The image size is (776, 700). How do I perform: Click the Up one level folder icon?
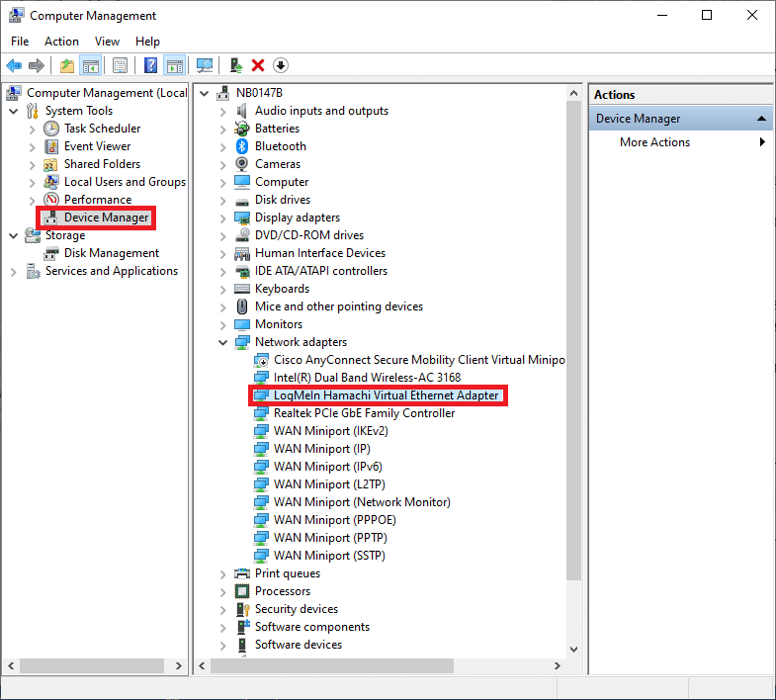pyautogui.click(x=66, y=65)
